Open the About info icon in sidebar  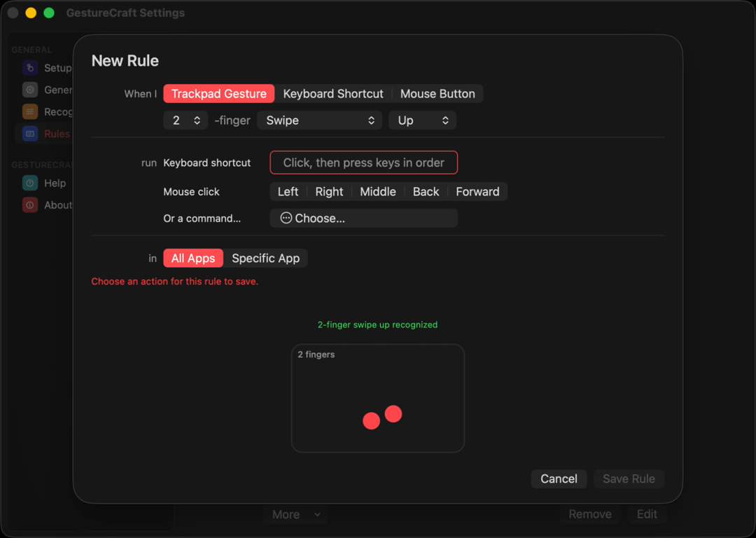coord(30,205)
